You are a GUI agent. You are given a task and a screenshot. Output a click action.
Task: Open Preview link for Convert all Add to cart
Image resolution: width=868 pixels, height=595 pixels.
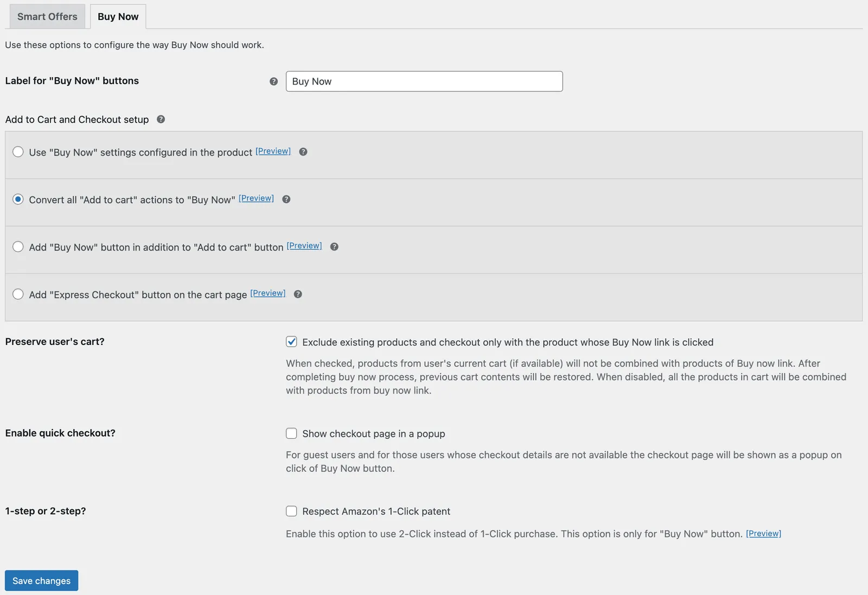pos(256,198)
